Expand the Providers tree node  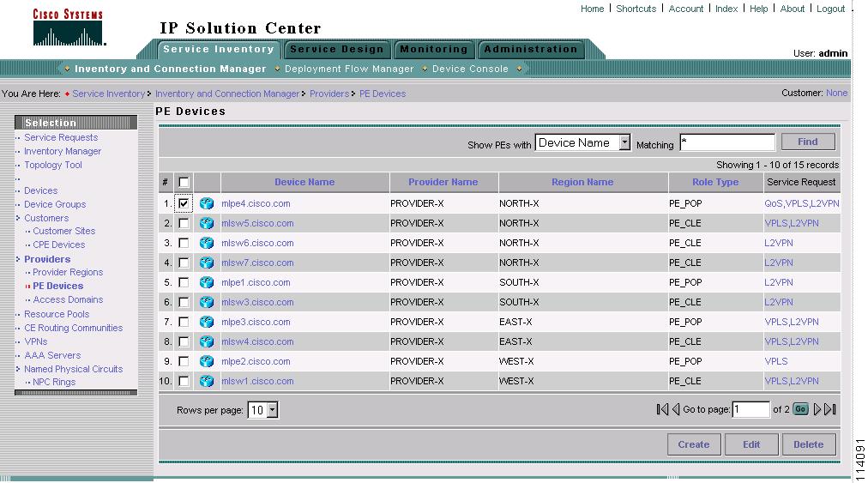point(18,259)
